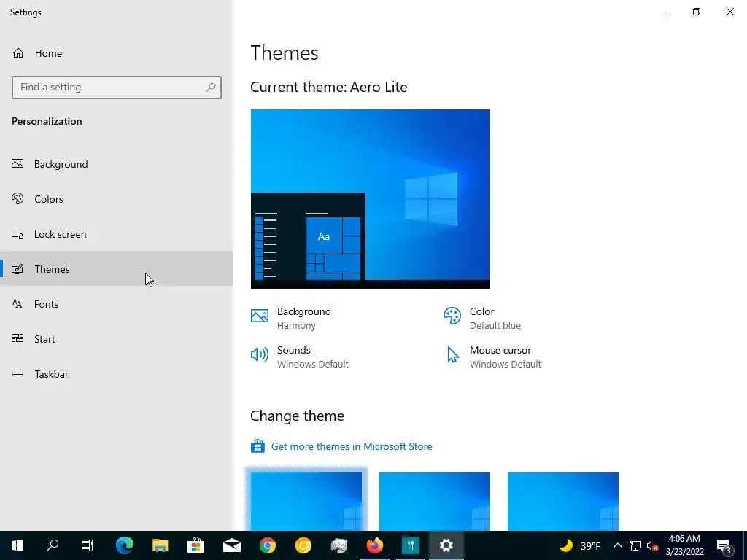
Task: Open the Colors personalization page
Action: pos(116,199)
